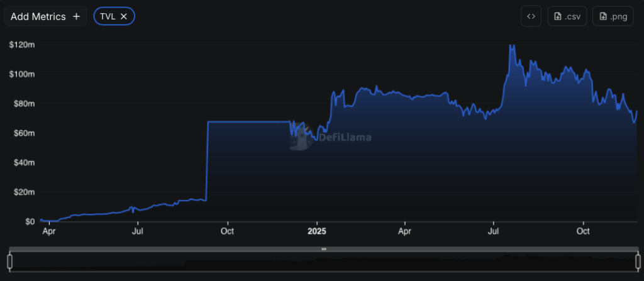The image size is (644, 281).
Task: Toggle the TVL metric chip
Action: click(114, 16)
